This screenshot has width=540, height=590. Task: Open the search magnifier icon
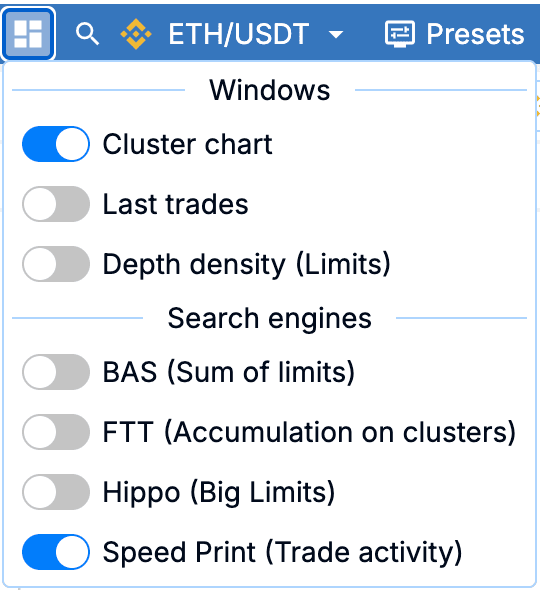point(87,34)
